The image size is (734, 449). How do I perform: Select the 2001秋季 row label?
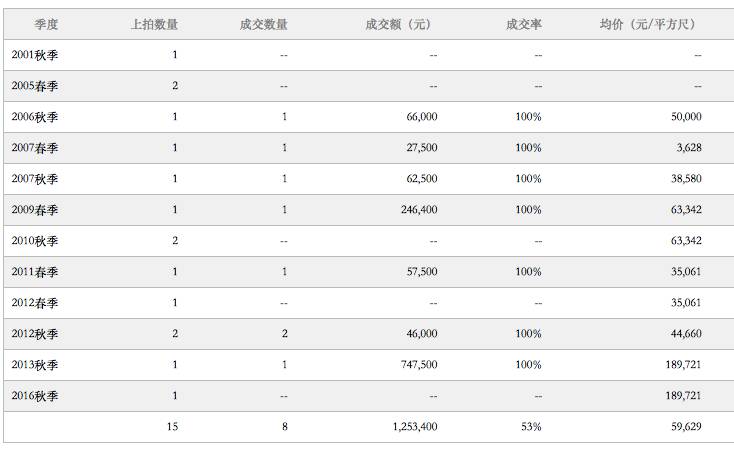click(35, 55)
